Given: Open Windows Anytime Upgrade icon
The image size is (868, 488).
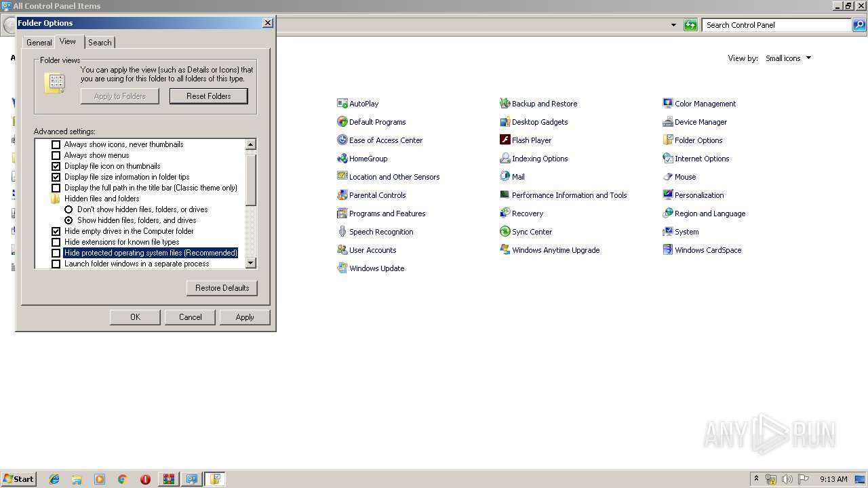Looking at the screenshot, I should [505, 250].
